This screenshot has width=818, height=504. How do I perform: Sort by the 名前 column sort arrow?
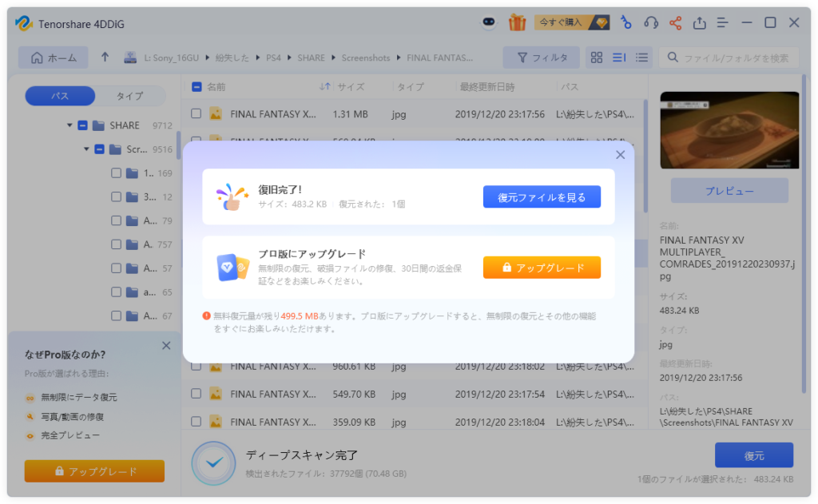(x=324, y=86)
